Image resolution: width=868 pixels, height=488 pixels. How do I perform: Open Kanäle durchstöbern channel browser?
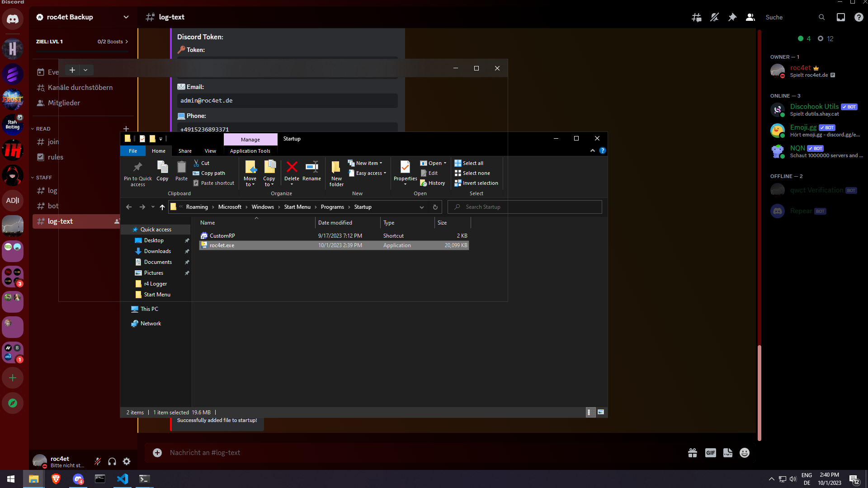(x=83, y=88)
